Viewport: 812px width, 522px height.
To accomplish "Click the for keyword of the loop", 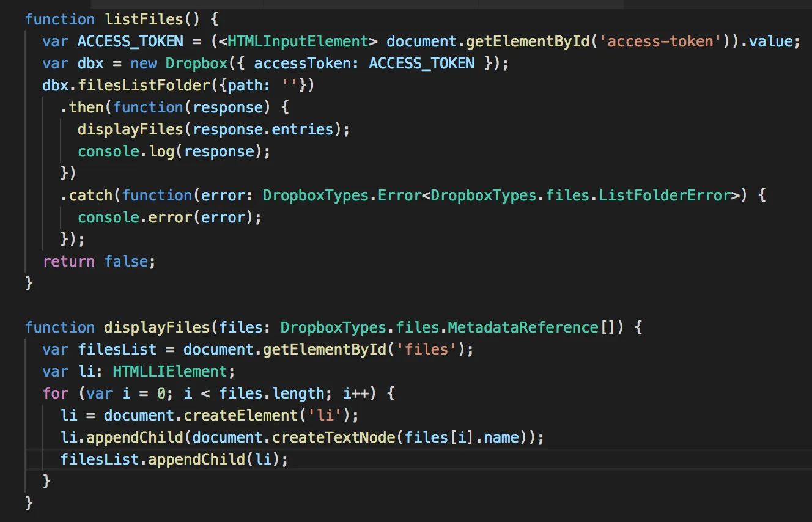I will (56, 393).
